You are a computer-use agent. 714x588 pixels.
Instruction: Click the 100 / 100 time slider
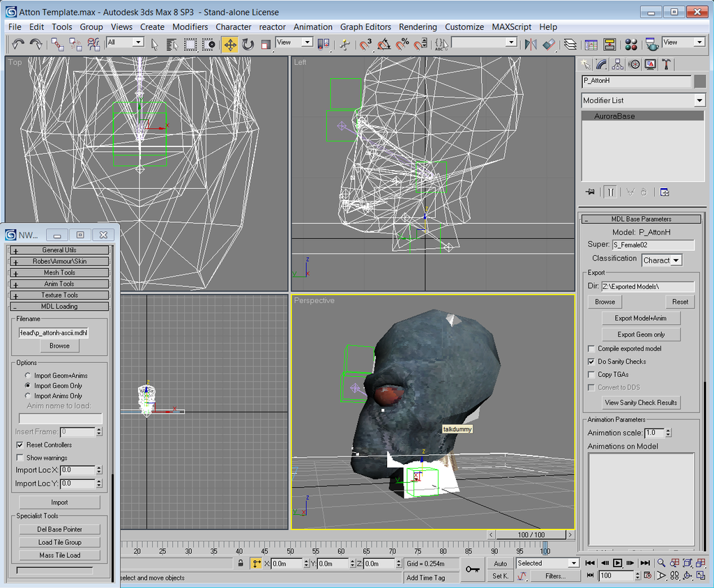[531, 535]
